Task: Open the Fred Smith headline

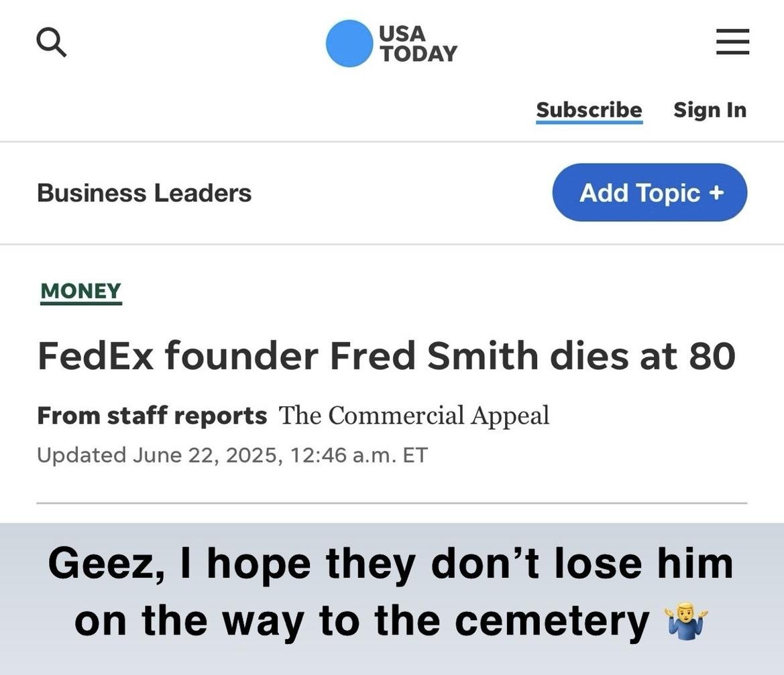Action: [386, 355]
